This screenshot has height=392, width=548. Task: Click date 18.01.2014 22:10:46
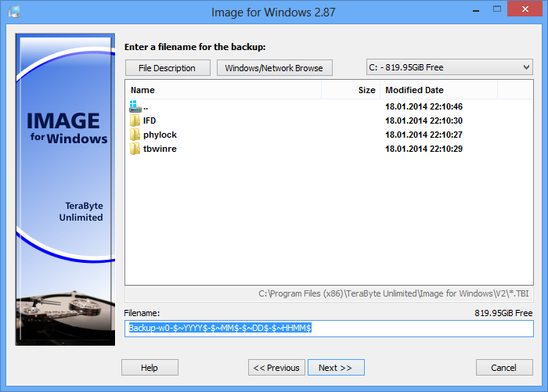click(x=424, y=106)
